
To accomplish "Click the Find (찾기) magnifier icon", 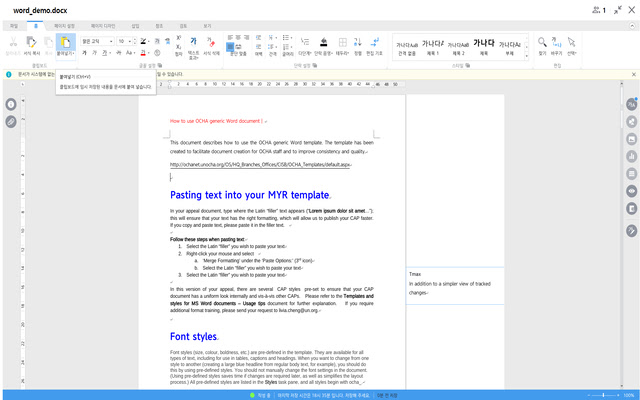I will click(x=542, y=43).
